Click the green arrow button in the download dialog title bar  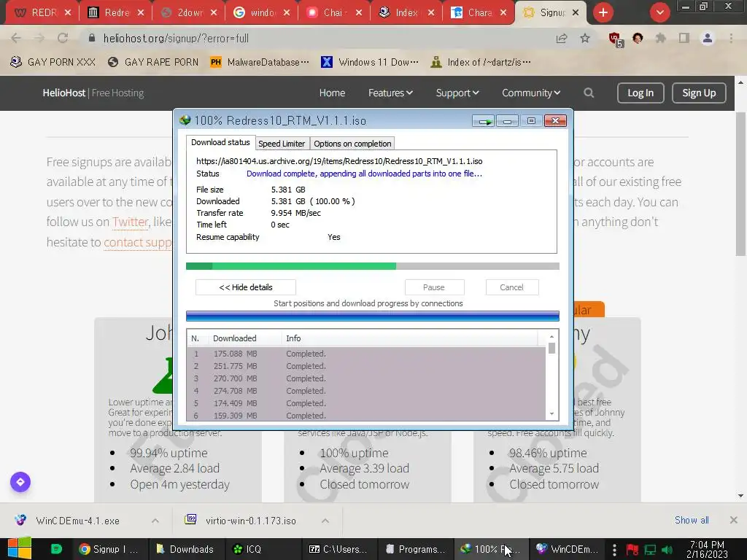coord(484,121)
